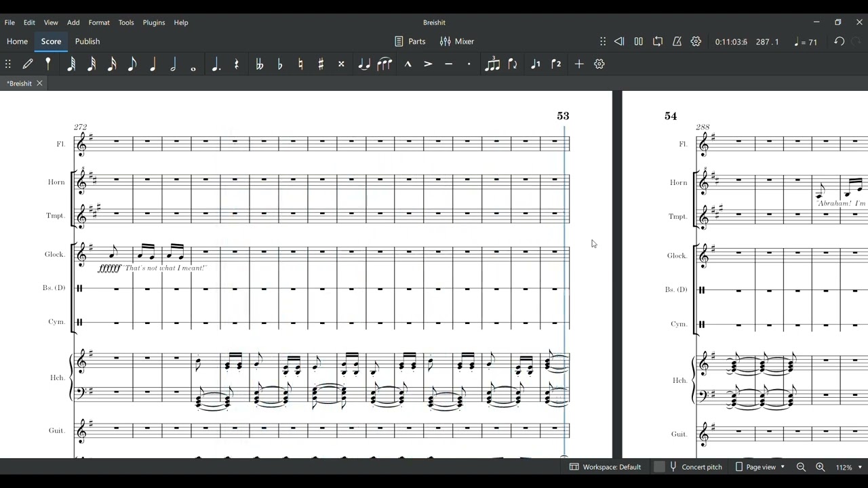Pause score playback
The image size is (868, 488).
pos(638,41)
